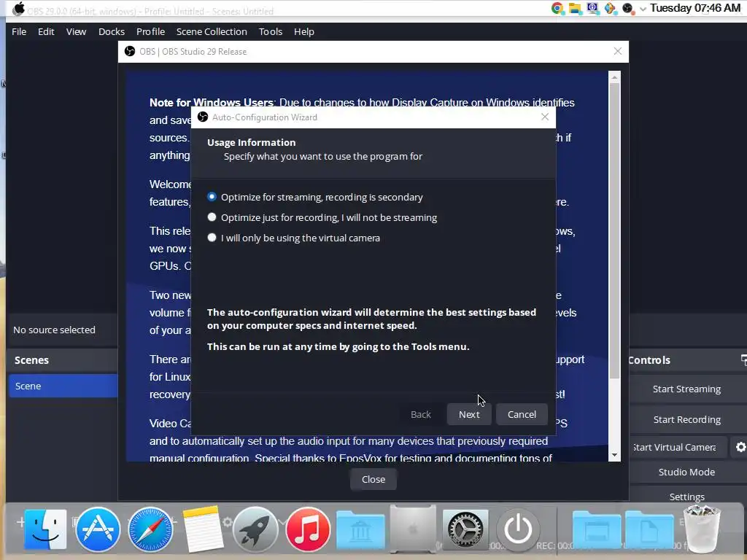Open the Tools menu
The width and height of the screenshot is (747, 560).
270,31
